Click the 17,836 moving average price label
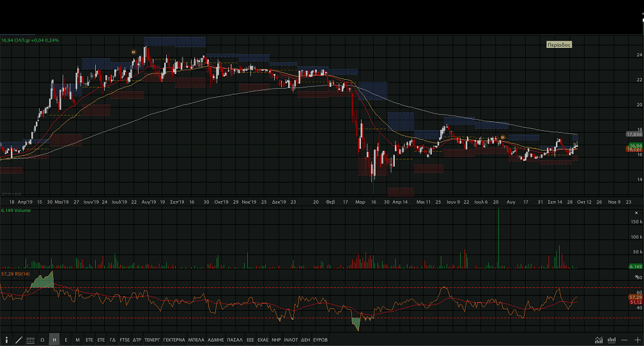The width and height of the screenshot is (644, 346). coord(634,135)
